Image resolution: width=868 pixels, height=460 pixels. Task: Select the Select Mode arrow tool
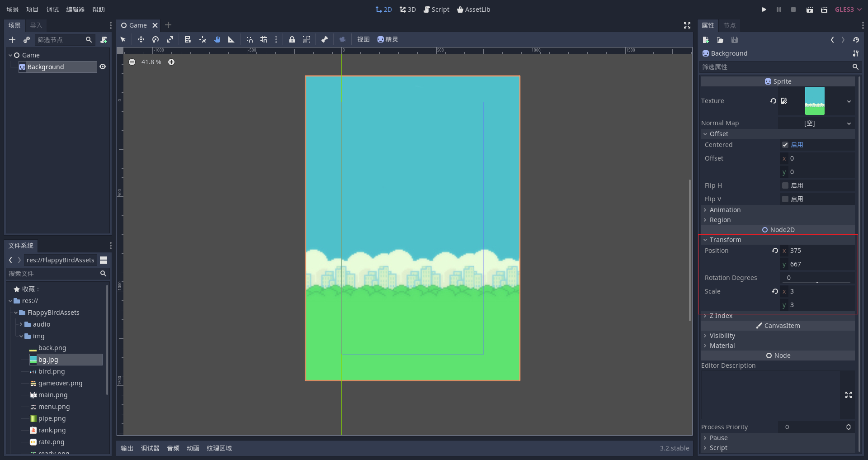coord(123,39)
